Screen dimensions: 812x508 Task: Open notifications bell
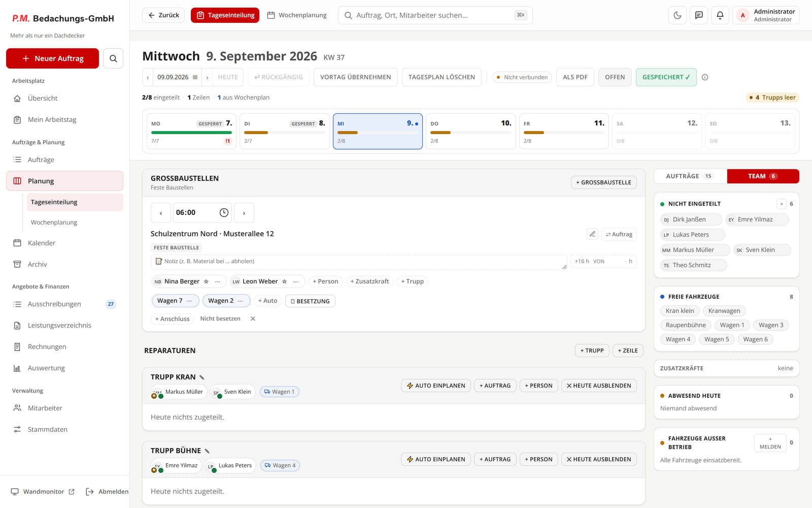pyautogui.click(x=720, y=15)
